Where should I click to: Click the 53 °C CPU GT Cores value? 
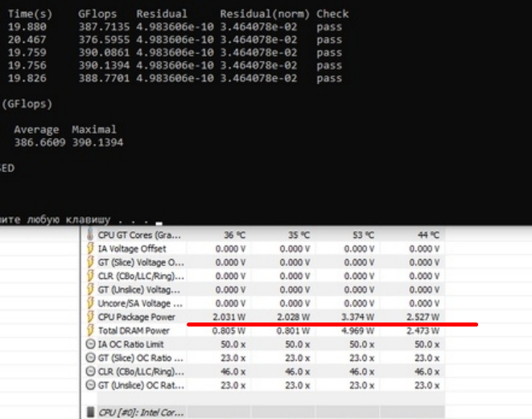click(x=363, y=235)
